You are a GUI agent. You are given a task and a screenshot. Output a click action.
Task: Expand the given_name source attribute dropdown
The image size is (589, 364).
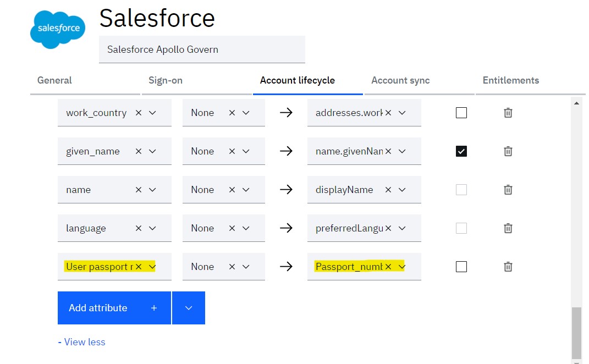(152, 151)
